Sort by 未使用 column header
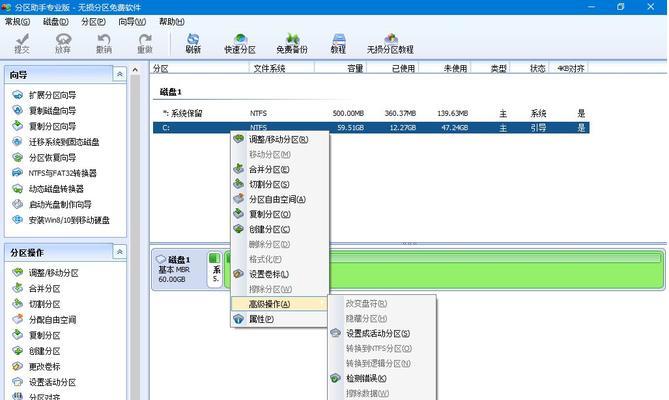669x400 pixels. click(x=445, y=68)
